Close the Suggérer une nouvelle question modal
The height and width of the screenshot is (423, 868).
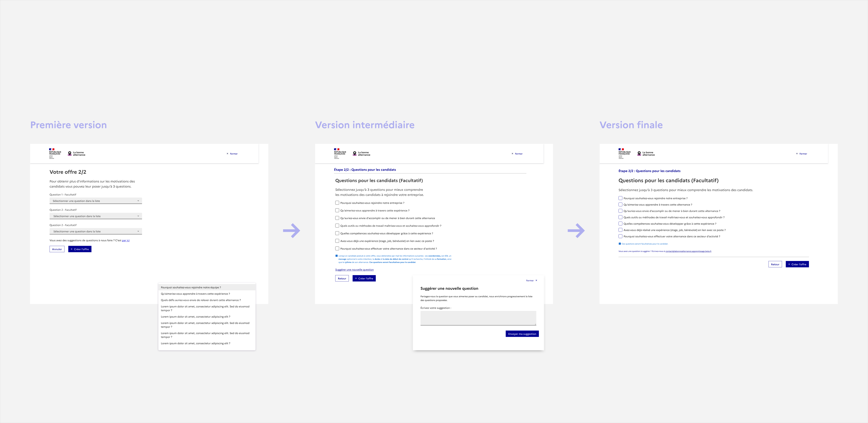[x=532, y=281]
